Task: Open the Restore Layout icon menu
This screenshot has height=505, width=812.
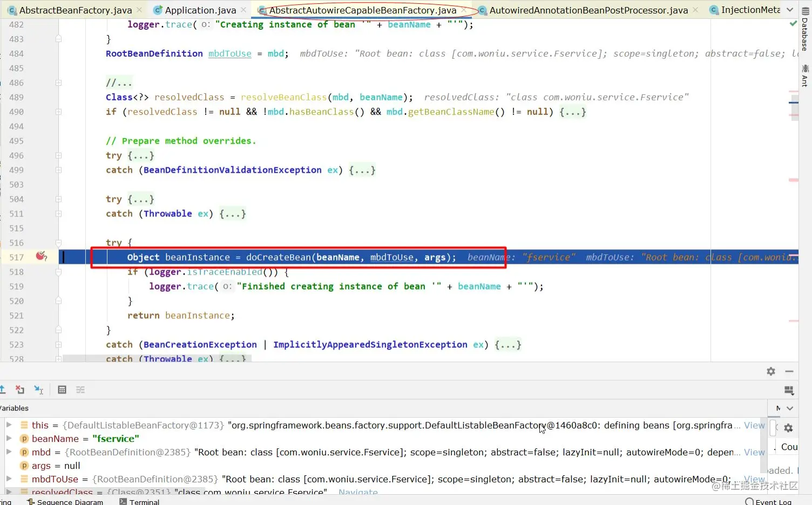Action: [x=789, y=390]
